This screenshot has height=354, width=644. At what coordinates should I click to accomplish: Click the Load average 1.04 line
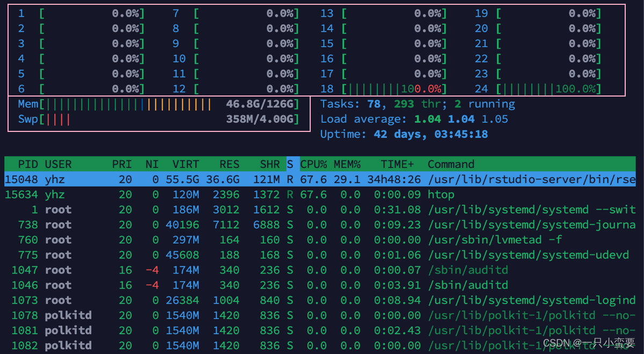tap(414, 119)
